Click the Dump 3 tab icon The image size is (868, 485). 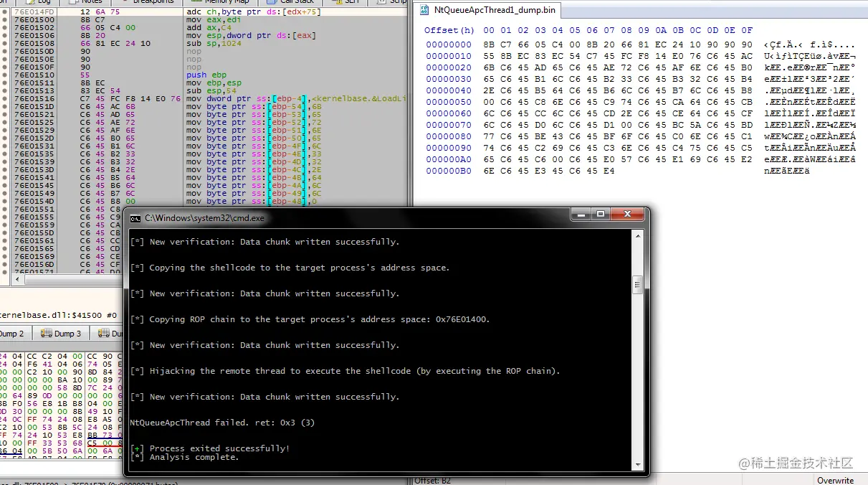click(47, 334)
